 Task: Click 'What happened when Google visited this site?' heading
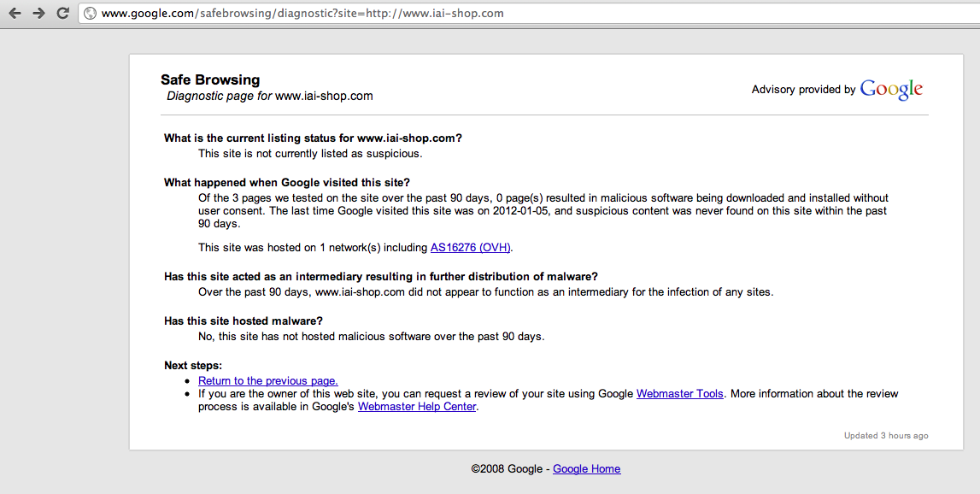click(x=287, y=183)
